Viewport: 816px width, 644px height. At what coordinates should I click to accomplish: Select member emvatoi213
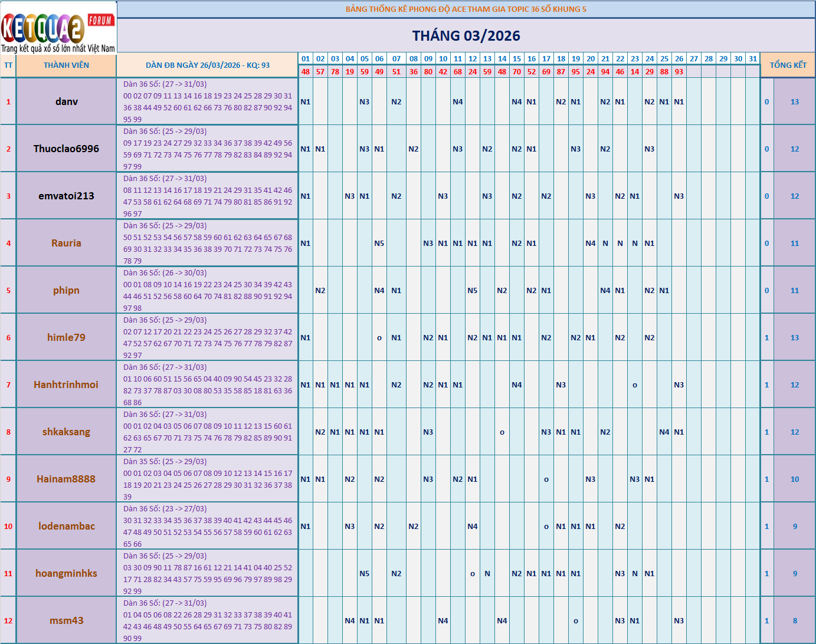pos(66,196)
